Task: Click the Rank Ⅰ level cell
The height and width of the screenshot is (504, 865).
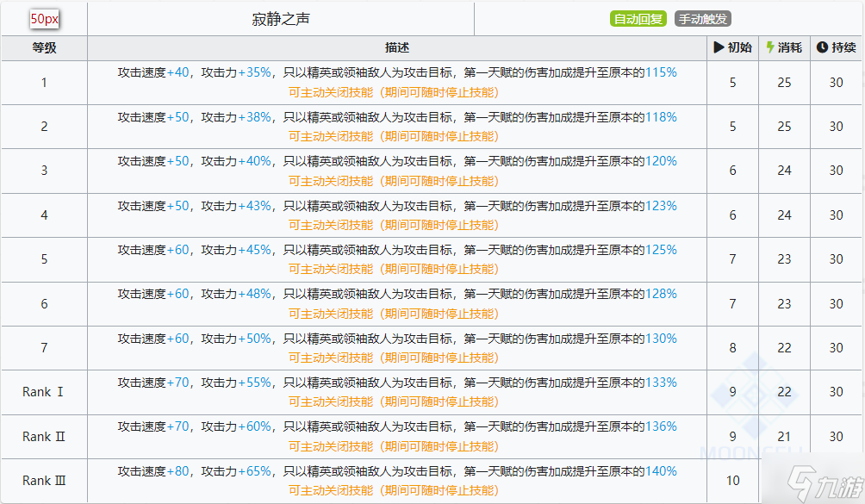Action: (44, 392)
